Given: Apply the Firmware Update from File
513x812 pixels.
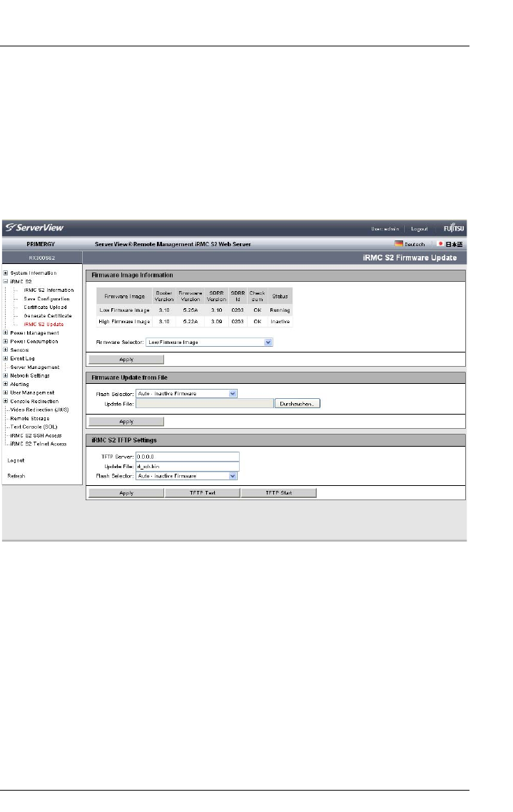Looking at the screenshot, I should pyautogui.click(x=126, y=422).
